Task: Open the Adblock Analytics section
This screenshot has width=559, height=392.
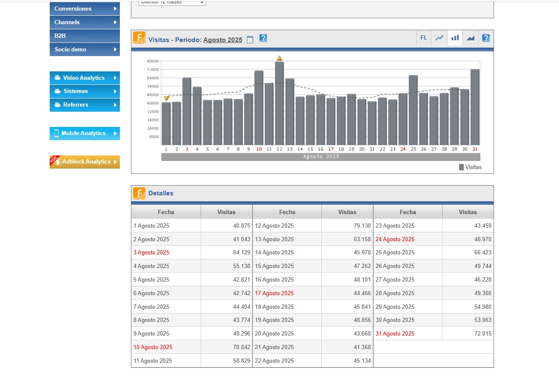Action: [x=85, y=162]
